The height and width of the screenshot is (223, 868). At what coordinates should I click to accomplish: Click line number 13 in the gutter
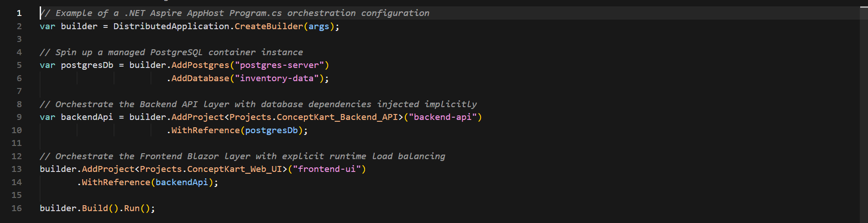16,169
